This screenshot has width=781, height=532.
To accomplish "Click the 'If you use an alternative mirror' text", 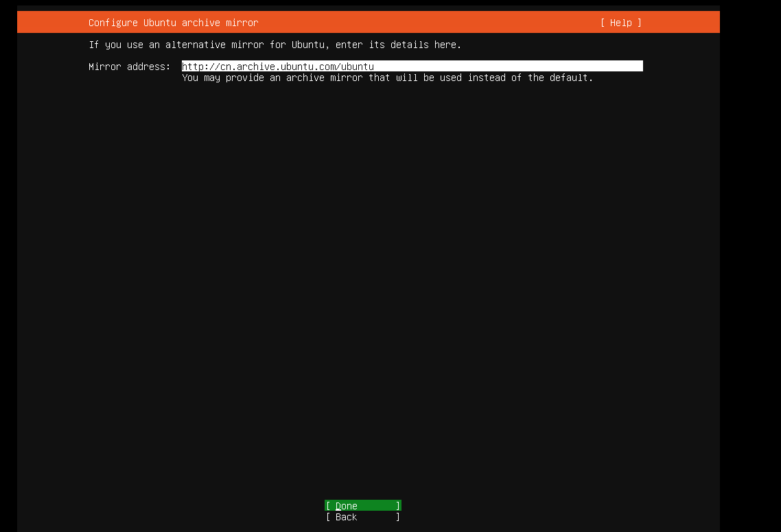I will [275, 45].
